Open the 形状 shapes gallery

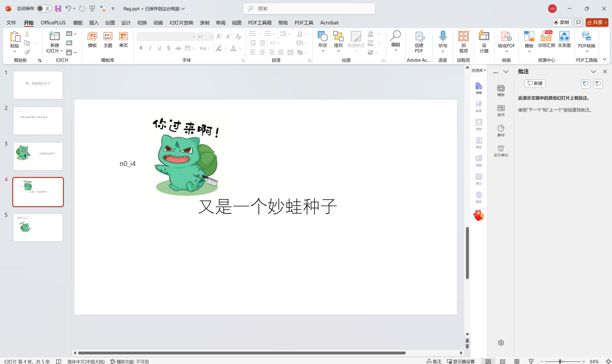click(323, 41)
